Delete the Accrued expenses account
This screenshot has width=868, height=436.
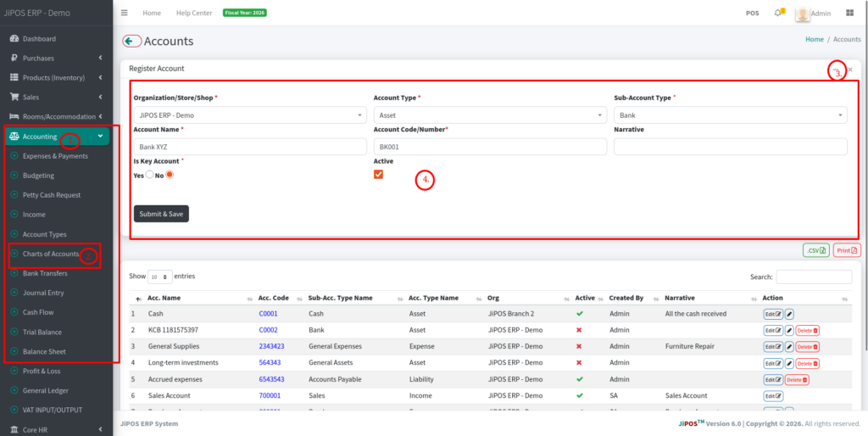[x=796, y=380]
